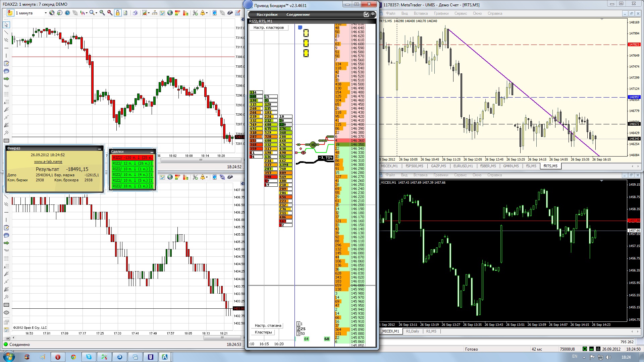This screenshot has height=362, width=644.
Task: Click the blue clock toolbar icon
Action: [x=67, y=13]
